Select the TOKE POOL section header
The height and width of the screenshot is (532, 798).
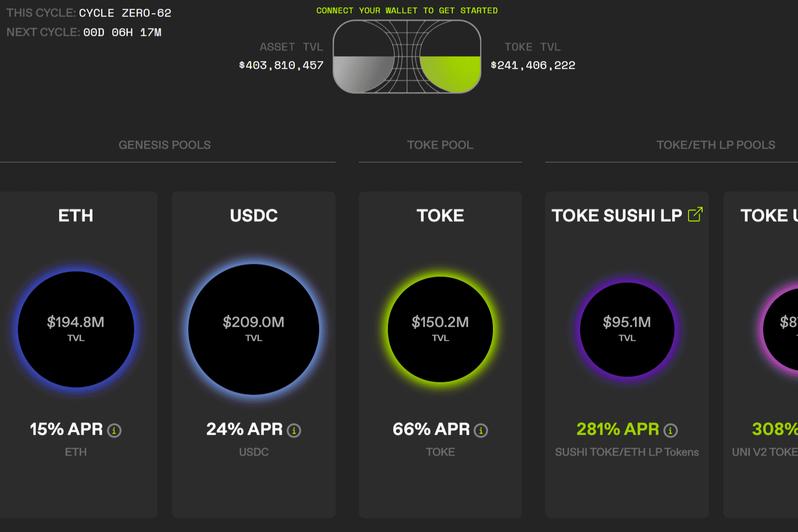[x=440, y=145]
